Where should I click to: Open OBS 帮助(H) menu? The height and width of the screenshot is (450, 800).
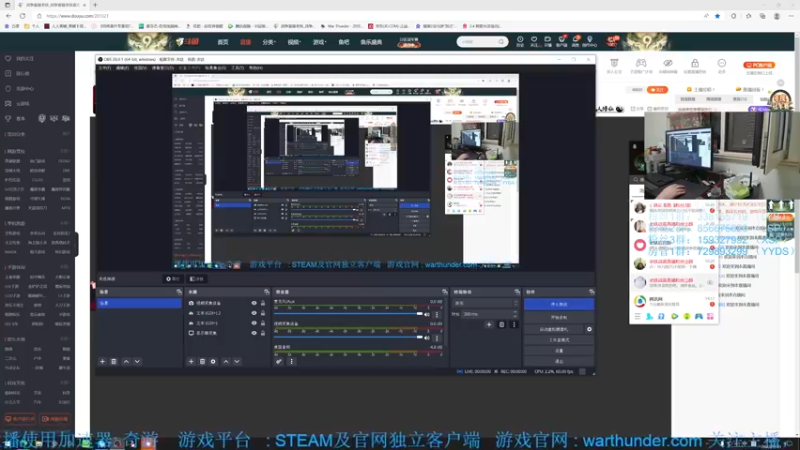tap(256, 68)
